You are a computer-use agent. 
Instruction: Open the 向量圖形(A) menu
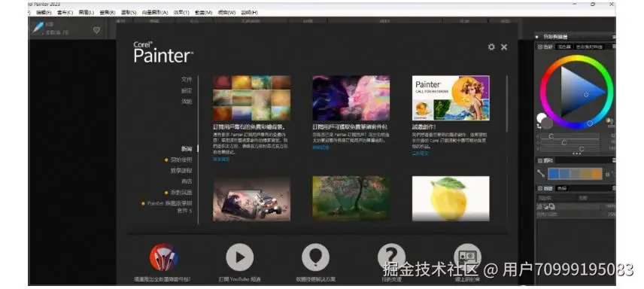(155, 12)
